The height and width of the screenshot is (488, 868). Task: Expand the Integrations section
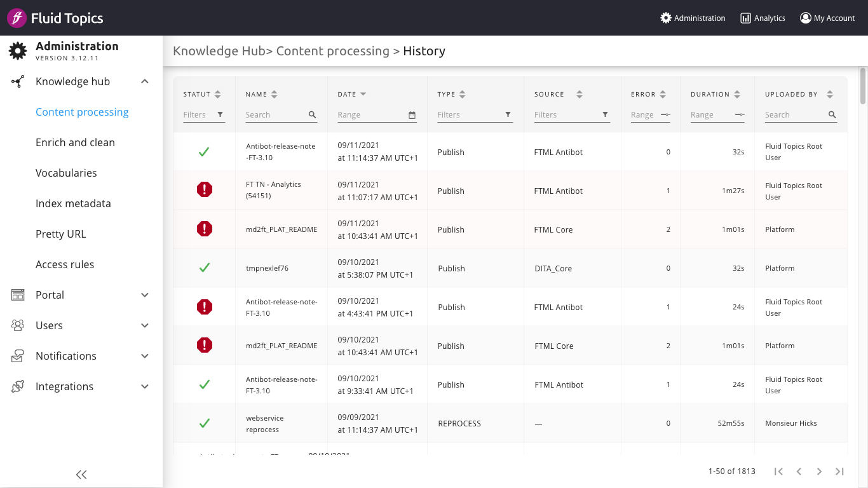coord(145,386)
